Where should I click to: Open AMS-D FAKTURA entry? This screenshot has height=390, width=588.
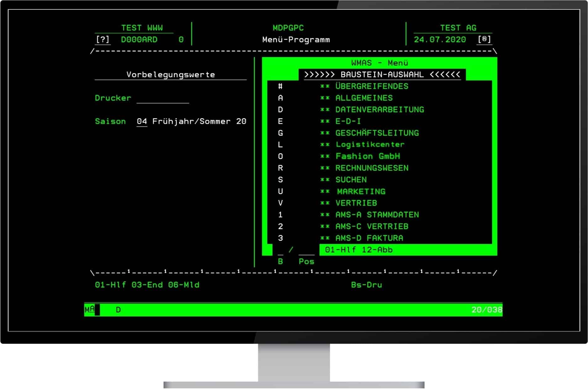pyautogui.click(x=369, y=238)
